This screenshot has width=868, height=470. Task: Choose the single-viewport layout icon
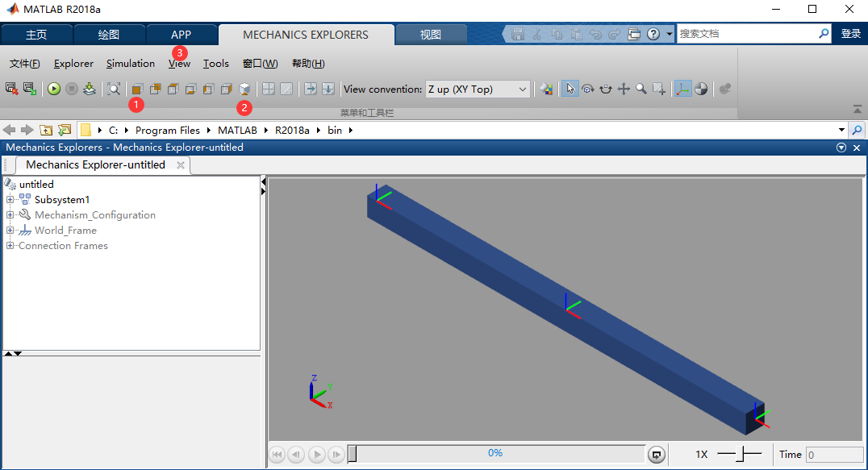286,89
